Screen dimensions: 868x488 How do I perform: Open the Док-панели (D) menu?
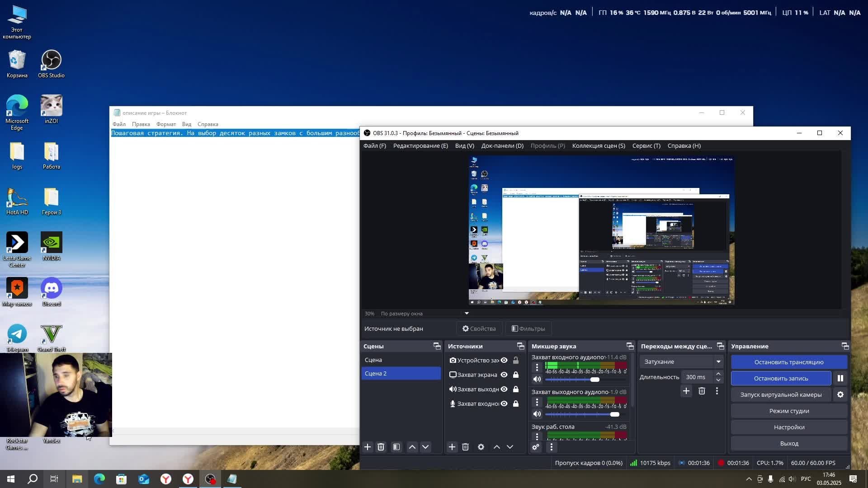(x=502, y=145)
